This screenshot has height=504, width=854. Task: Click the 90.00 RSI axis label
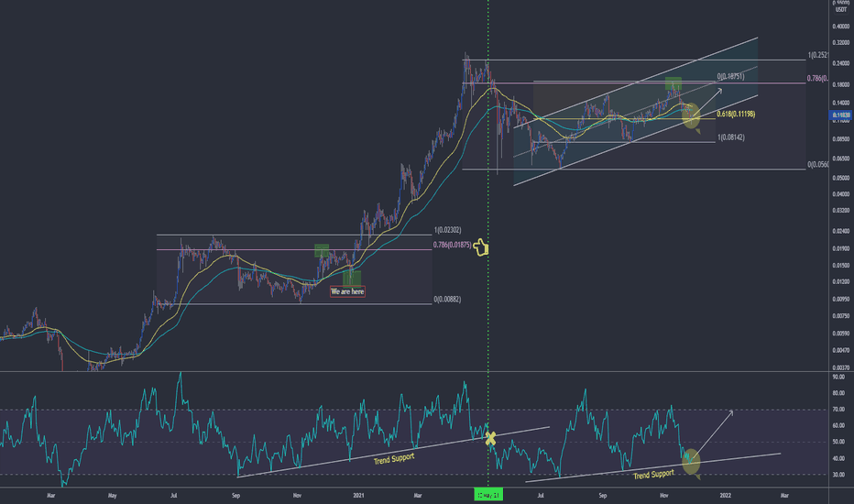coord(838,377)
